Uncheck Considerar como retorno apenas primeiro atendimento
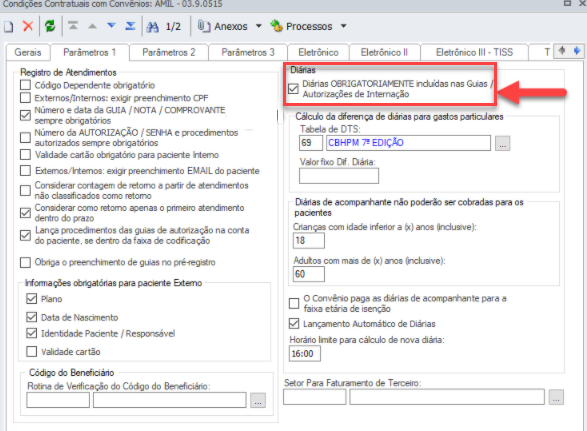The height and width of the screenshot is (431, 587). [x=25, y=213]
